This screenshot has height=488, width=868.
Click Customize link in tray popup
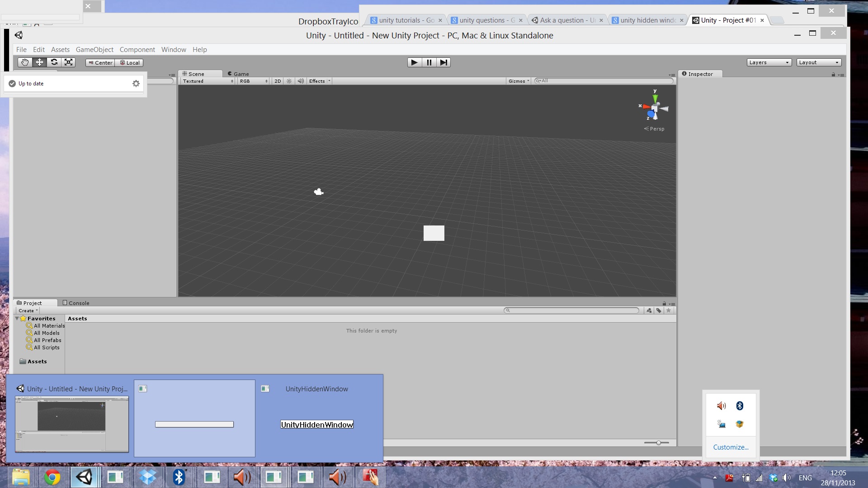pyautogui.click(x=731, y=447)
